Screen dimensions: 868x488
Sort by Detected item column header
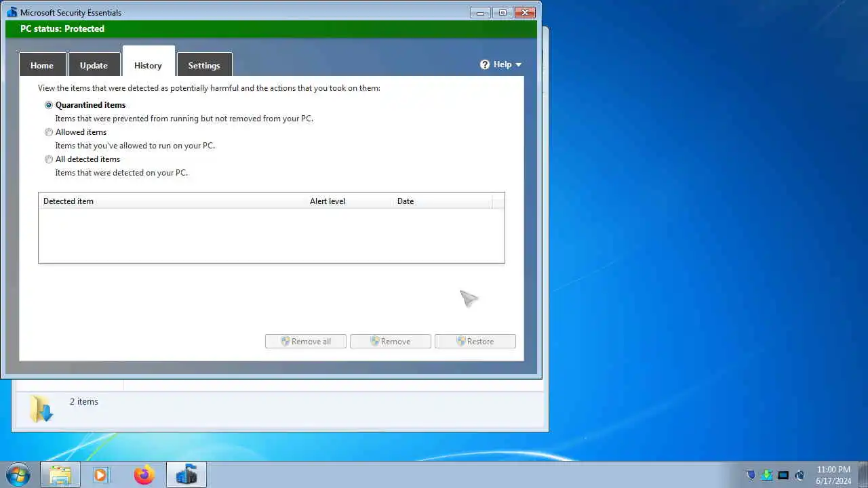(172, 201)
